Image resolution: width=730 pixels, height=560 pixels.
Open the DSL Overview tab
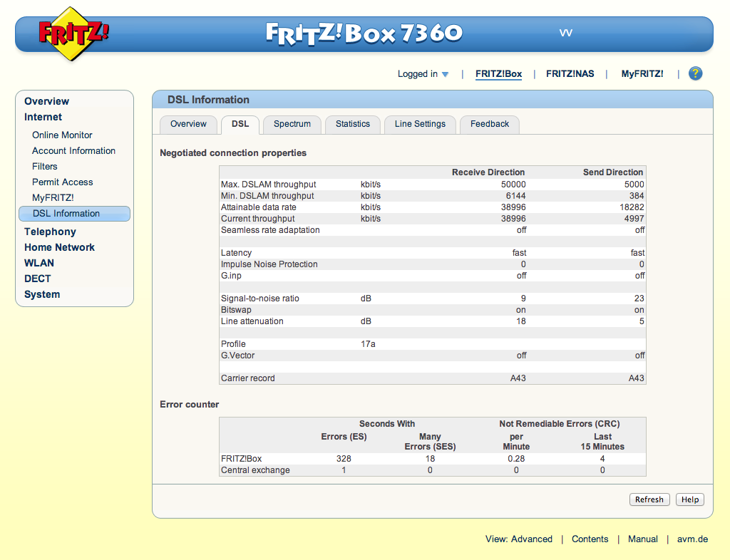point(188,124)
